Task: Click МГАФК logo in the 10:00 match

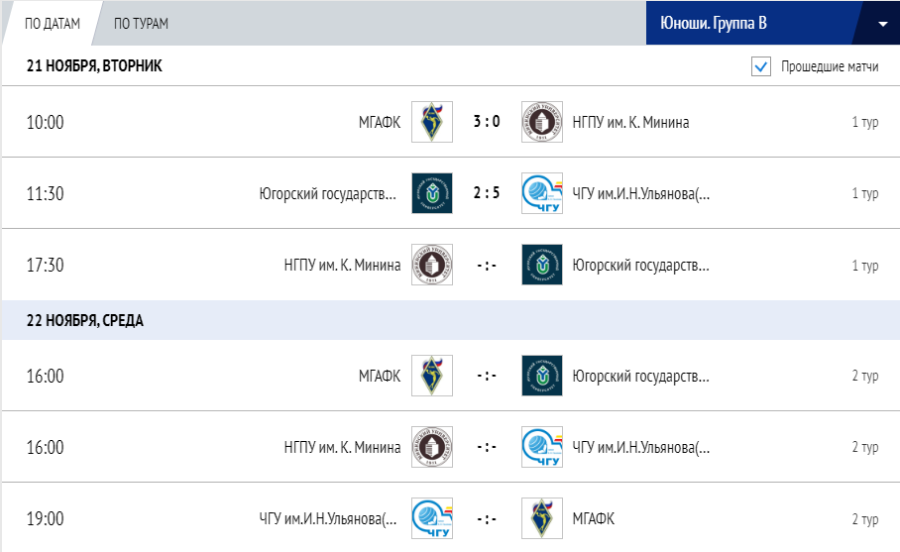Action: (x=432, y=122)
